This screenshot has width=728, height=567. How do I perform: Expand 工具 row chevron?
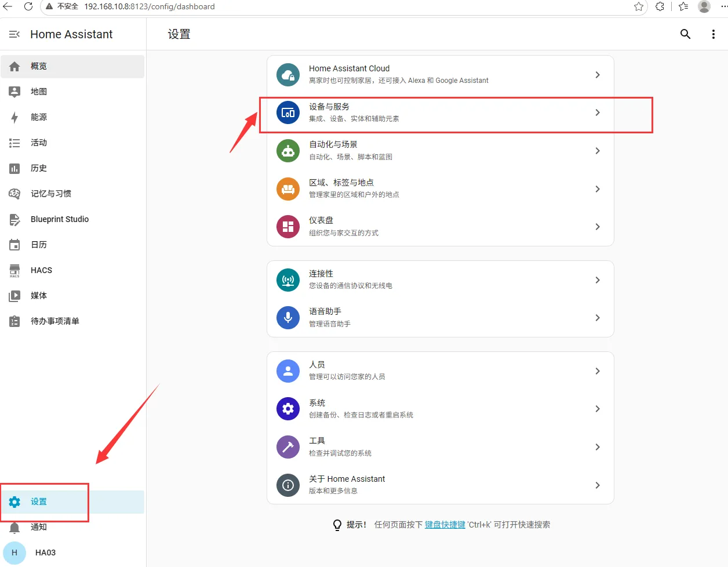(598, 447)
